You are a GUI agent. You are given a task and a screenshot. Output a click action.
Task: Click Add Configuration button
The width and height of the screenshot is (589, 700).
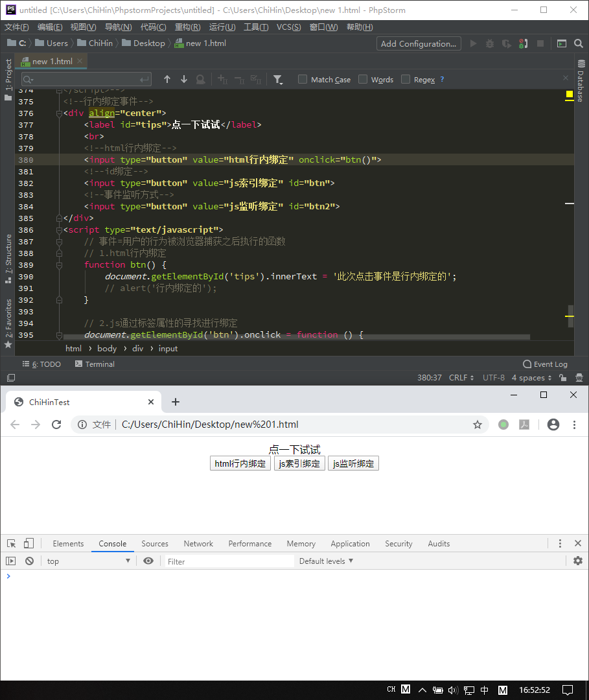pos(419,43)
